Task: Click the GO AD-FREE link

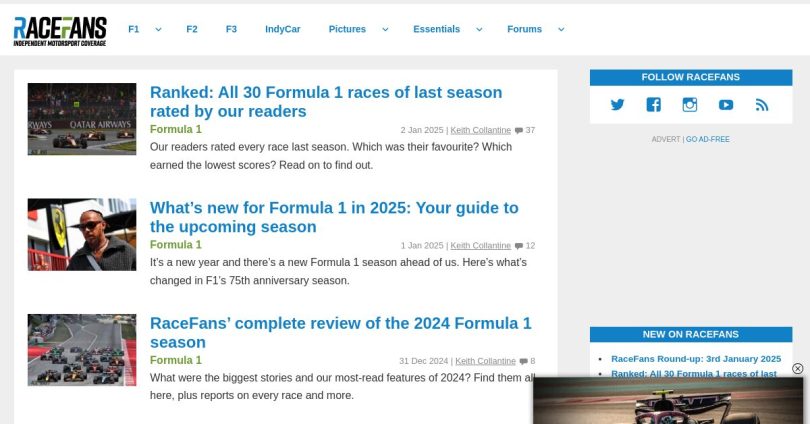Action: tap(707, 139)
